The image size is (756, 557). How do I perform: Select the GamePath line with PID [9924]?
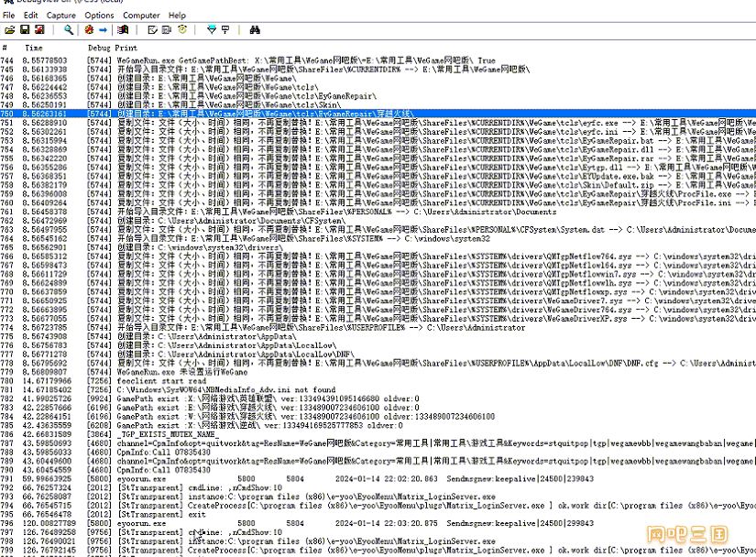[x=378, y=399]
